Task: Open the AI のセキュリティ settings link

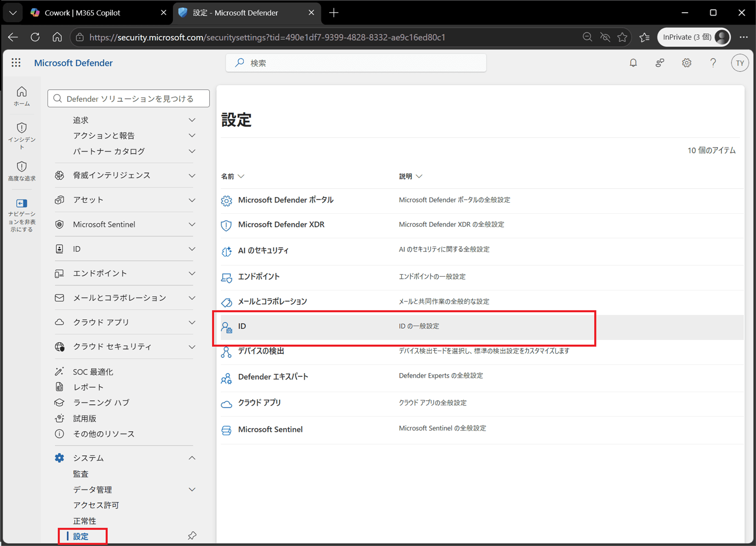Action: (x=263, y=251)
